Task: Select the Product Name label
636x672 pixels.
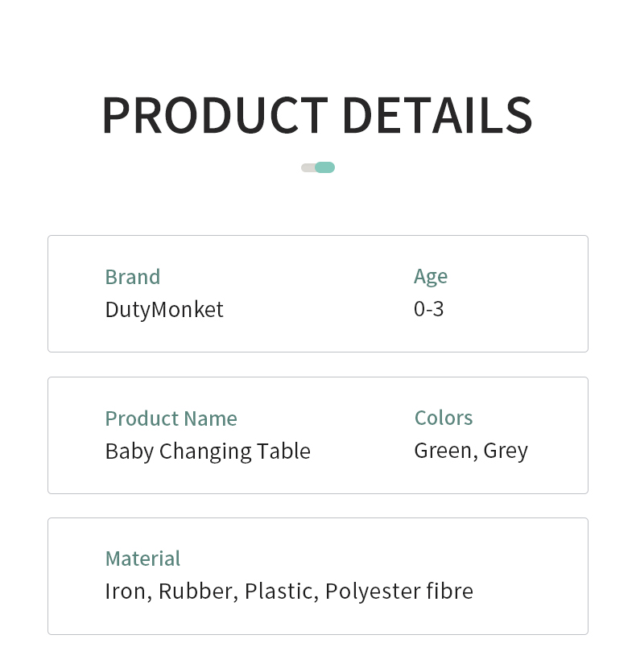Action: point(171,418)
